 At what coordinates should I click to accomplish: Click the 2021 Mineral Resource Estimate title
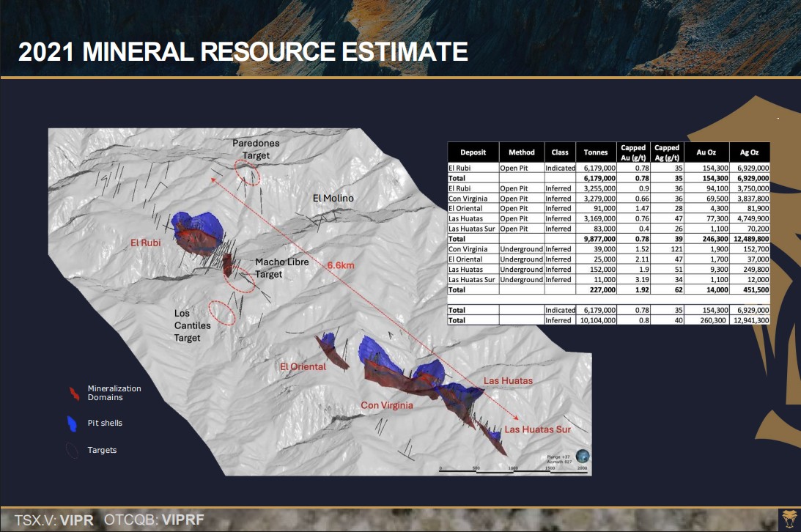(243, 52)
